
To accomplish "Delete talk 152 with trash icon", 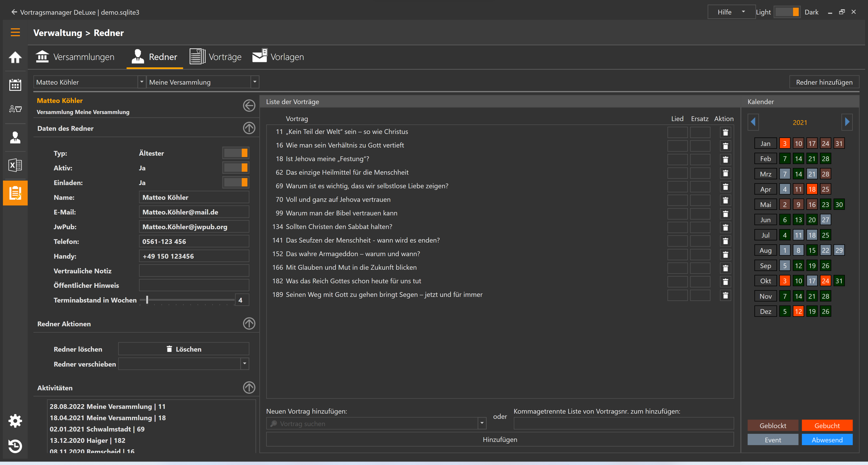I will pos(725,254).
